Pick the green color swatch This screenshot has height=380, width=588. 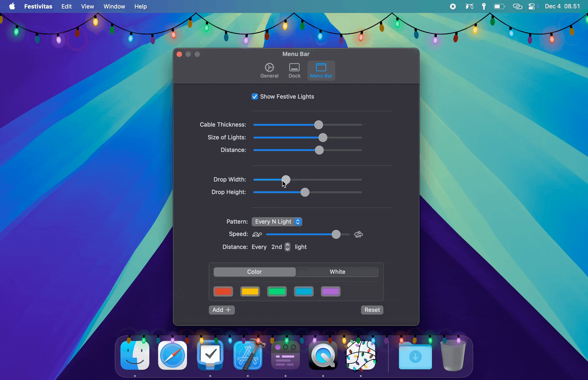click(277, 291)
